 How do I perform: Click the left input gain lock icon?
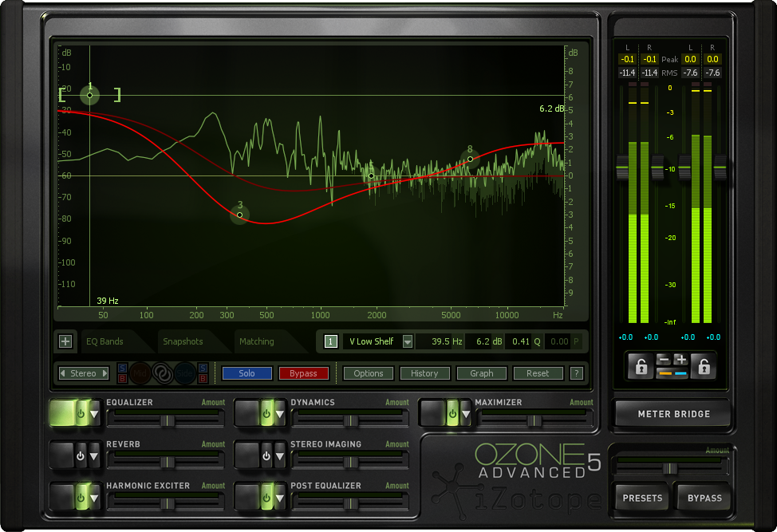click(x=641, y=367)
